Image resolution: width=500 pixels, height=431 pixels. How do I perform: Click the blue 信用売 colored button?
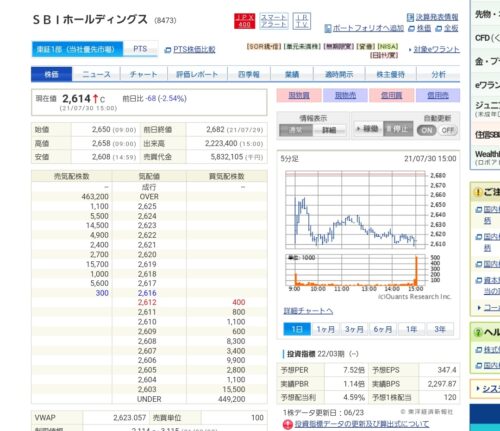438,96
